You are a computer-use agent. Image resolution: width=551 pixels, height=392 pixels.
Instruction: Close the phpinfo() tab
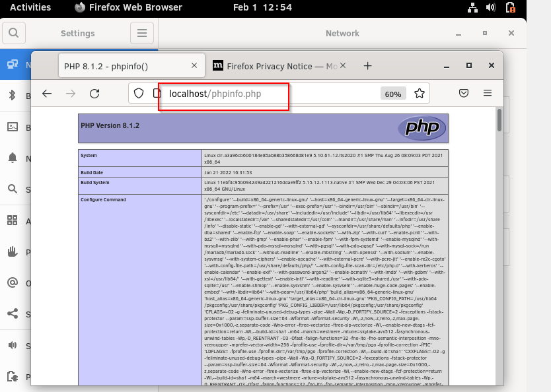tap(194, 65)
